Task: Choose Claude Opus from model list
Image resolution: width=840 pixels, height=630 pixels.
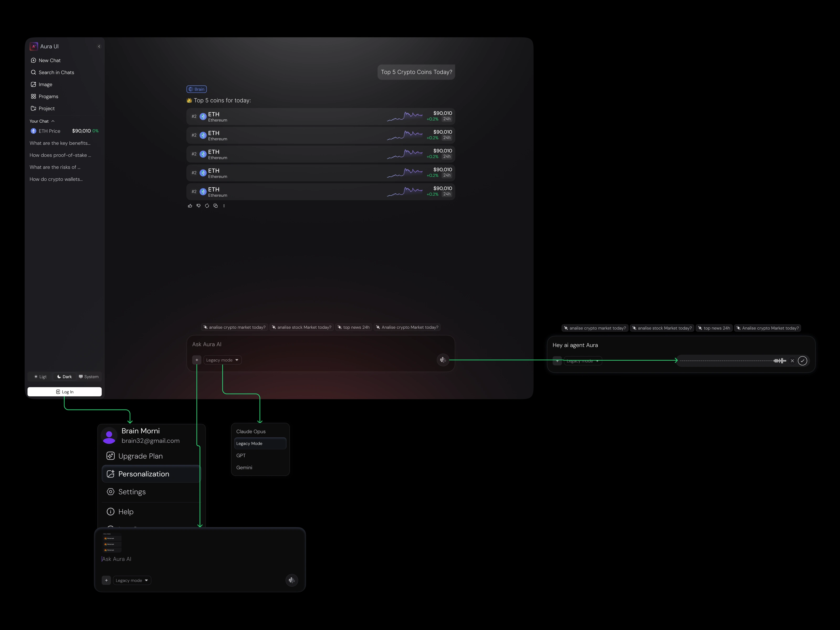Action: point(251,431)
